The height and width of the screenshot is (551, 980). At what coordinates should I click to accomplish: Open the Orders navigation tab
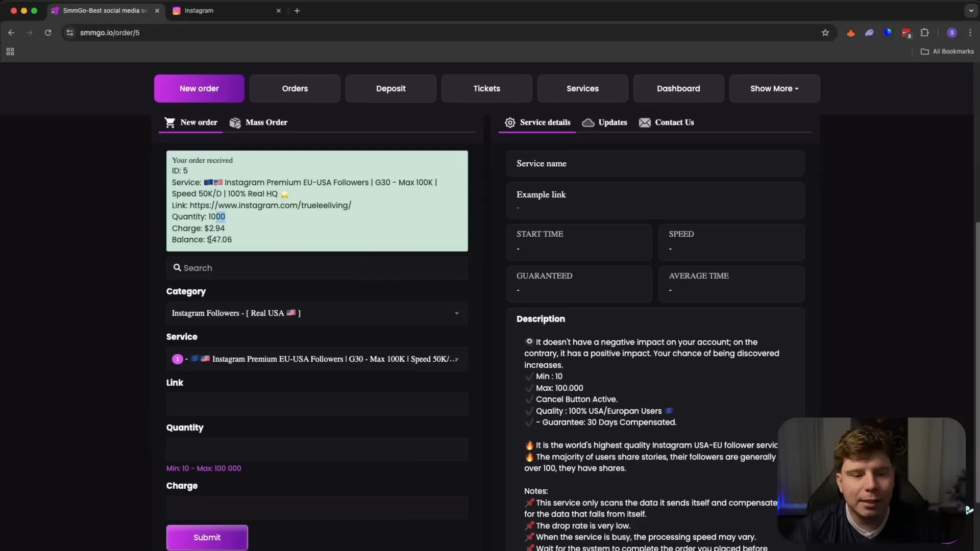tap(295, 89)
